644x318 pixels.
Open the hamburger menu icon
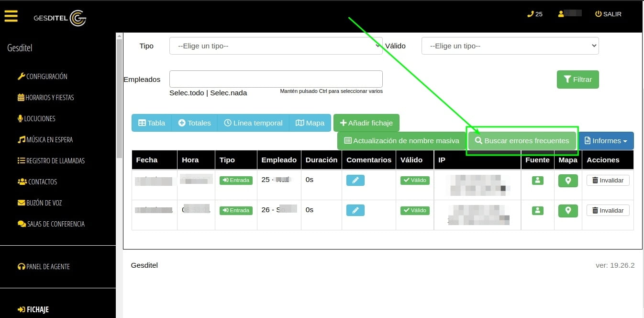click(11, 16)
